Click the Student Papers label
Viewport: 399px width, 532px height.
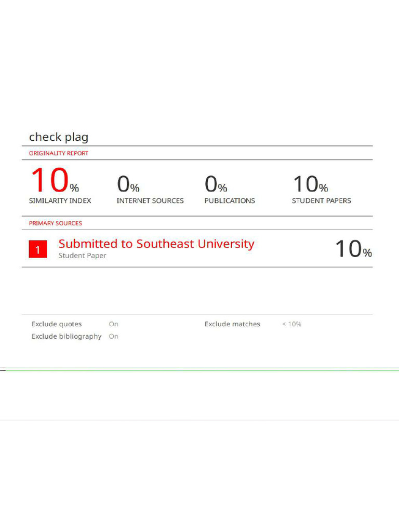point(322,201)
